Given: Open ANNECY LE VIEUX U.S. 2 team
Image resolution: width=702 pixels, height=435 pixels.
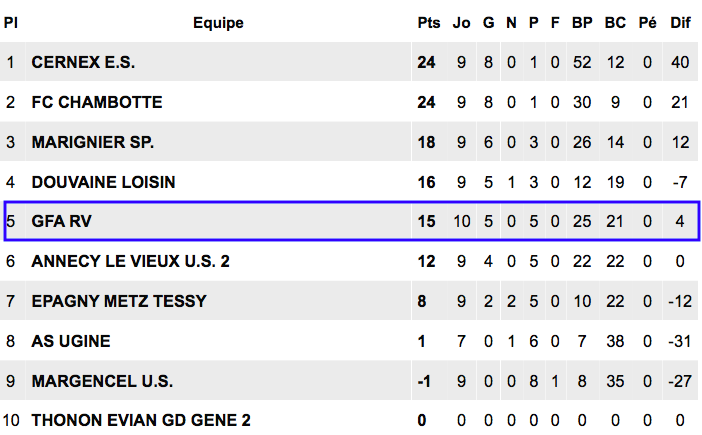Looking at the screenshot, I should 130,261.
